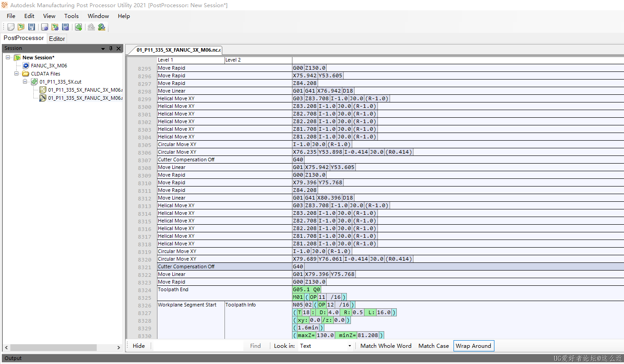The image size is (624, 364).
Task: Click the Save Option File icon
Action: (65, 27)
